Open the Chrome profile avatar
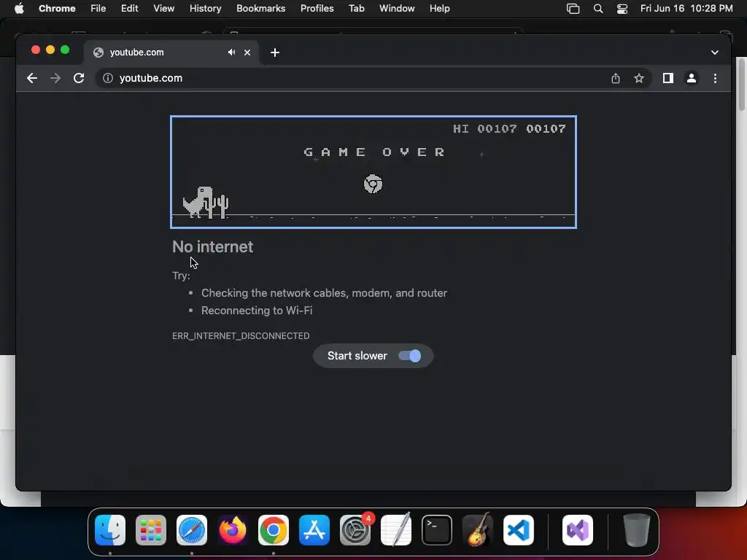 692,78
